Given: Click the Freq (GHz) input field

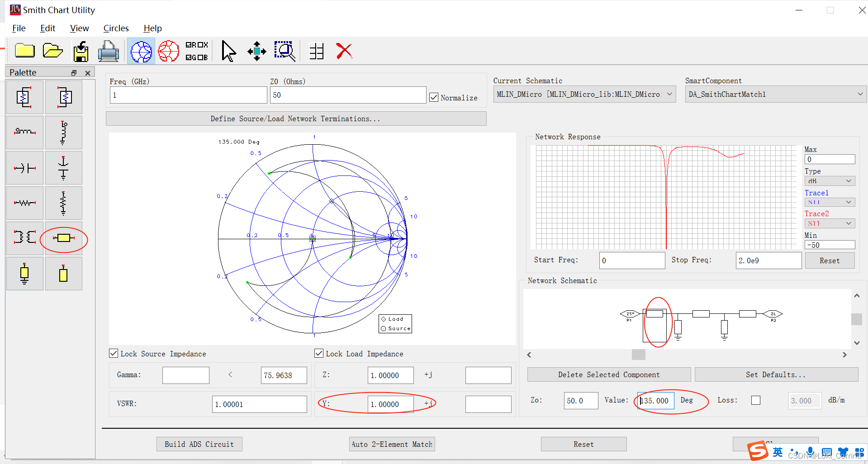Looking at the screenshot, I should (188, 95).
